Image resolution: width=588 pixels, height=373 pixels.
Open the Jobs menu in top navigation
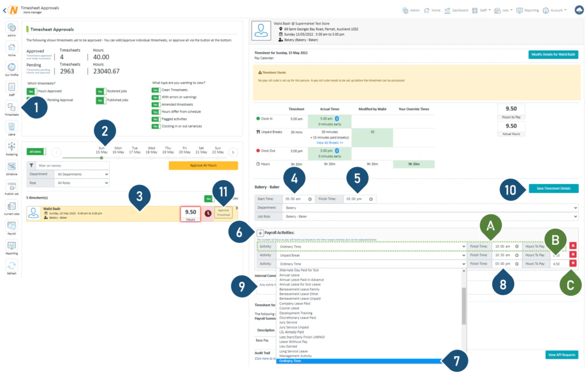point(503,10)
